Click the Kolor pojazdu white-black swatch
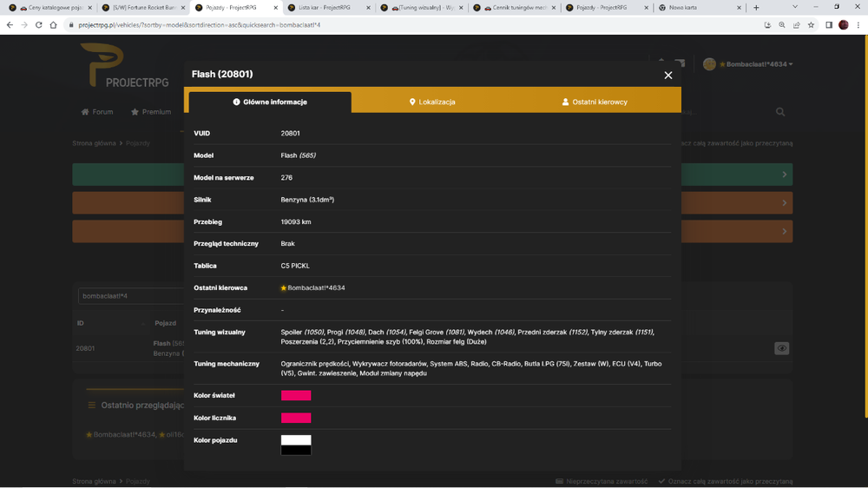The image size is (868, 488). [296, 445]
